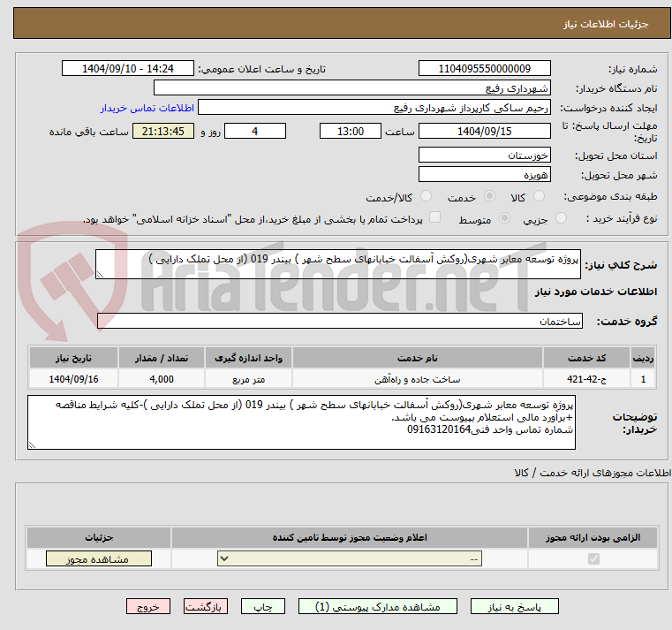Screen dimensions: 672x630
Task: Click the ردیف column header
Action: (x=643, y=358)
